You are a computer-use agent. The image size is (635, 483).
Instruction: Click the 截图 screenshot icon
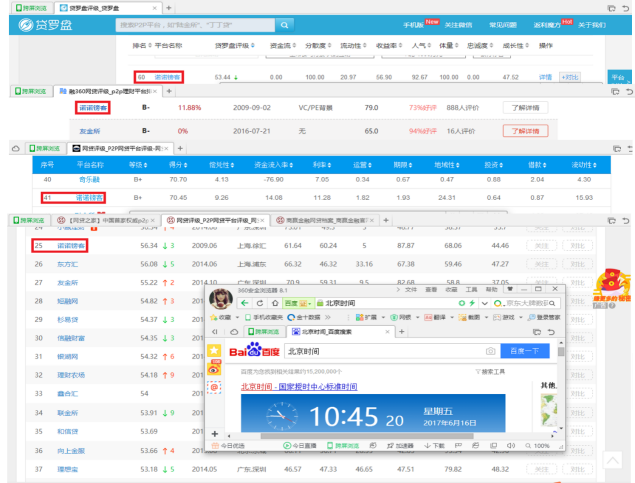coord(462,317)
